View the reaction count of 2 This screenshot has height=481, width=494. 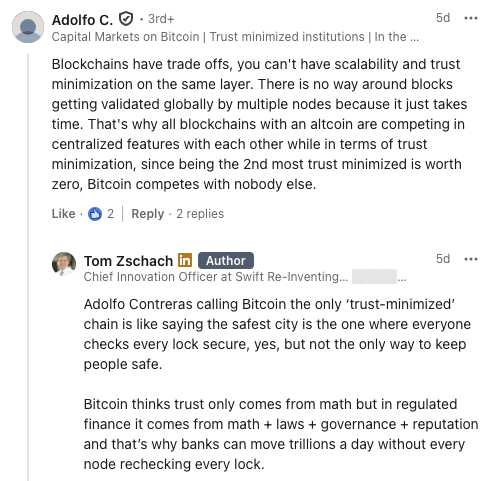click(x=111, y=214)
